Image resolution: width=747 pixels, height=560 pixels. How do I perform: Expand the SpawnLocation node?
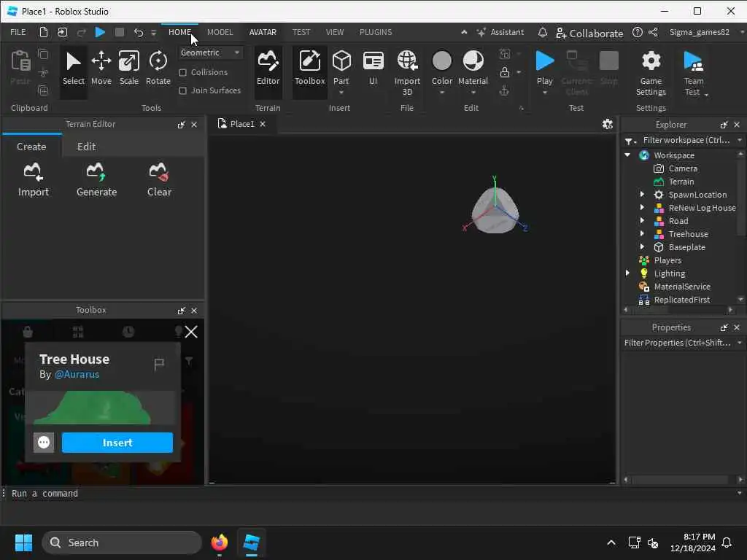[x=642, y=194]
